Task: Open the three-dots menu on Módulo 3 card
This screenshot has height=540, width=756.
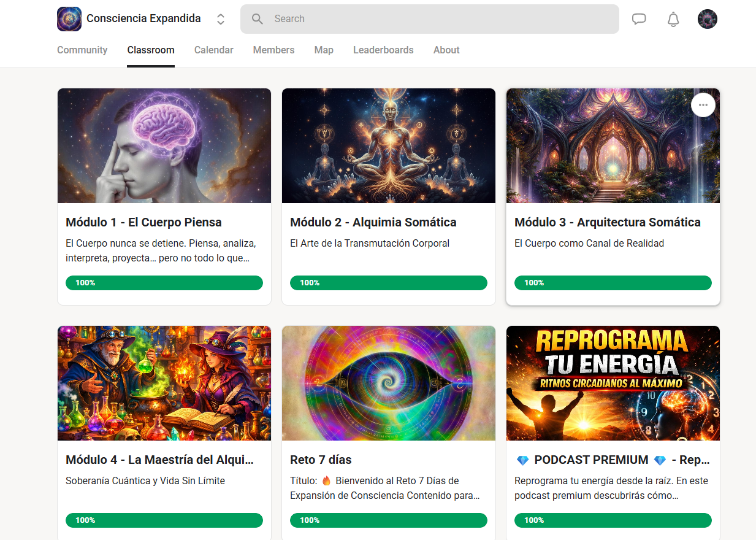Action: tap(703, 105)
